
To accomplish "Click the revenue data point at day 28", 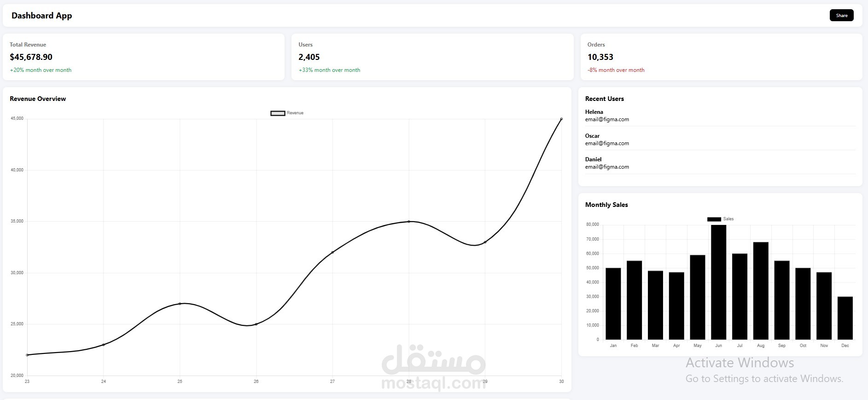I will [409, 222].
